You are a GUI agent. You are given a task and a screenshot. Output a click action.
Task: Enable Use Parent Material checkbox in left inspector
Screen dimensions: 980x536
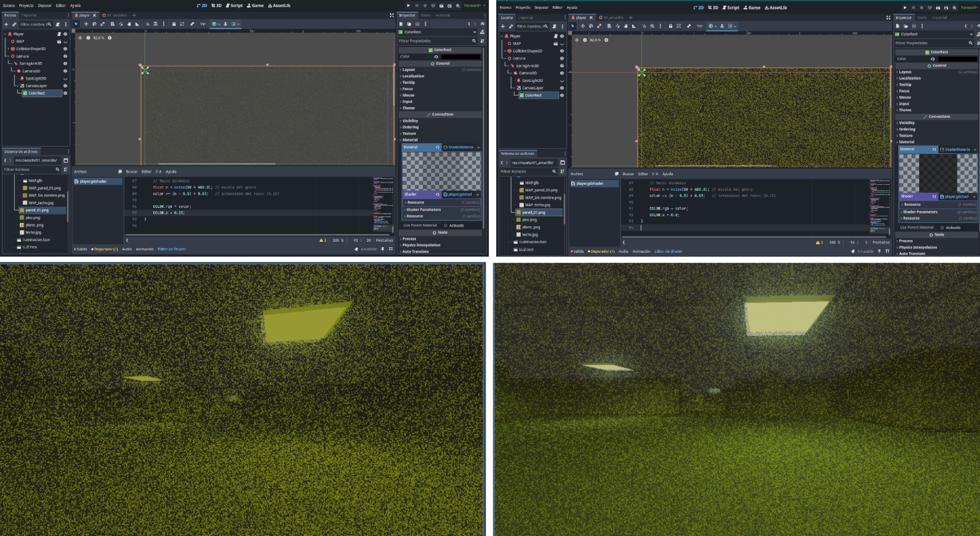click(x=446, y=225)
